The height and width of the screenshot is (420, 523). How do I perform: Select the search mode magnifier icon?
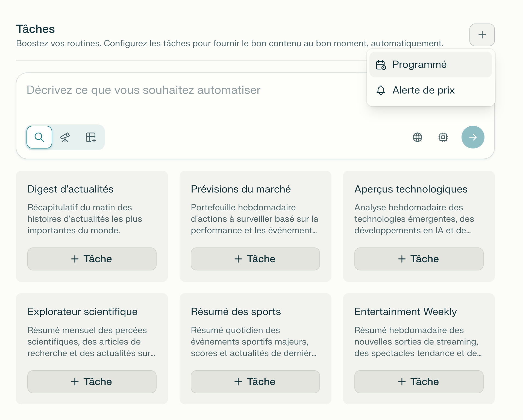pyautogui.click(x=39, y=137)
